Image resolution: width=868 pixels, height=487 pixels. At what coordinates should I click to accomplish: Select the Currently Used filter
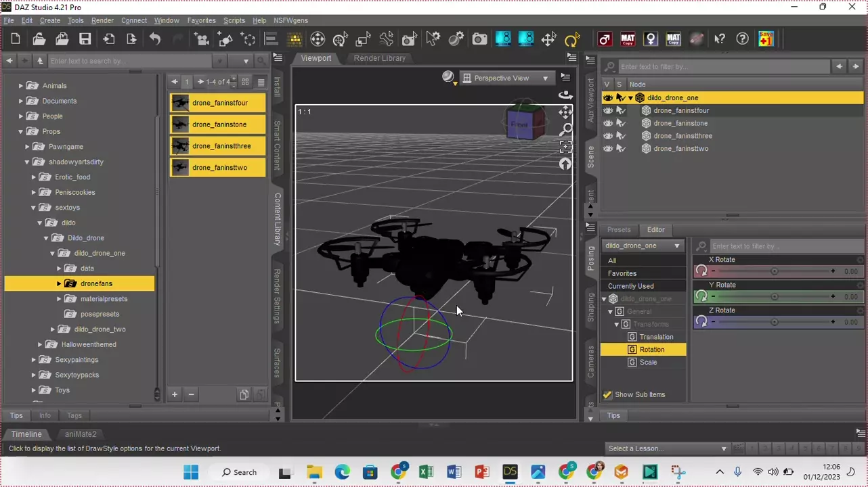click(630, 286)
